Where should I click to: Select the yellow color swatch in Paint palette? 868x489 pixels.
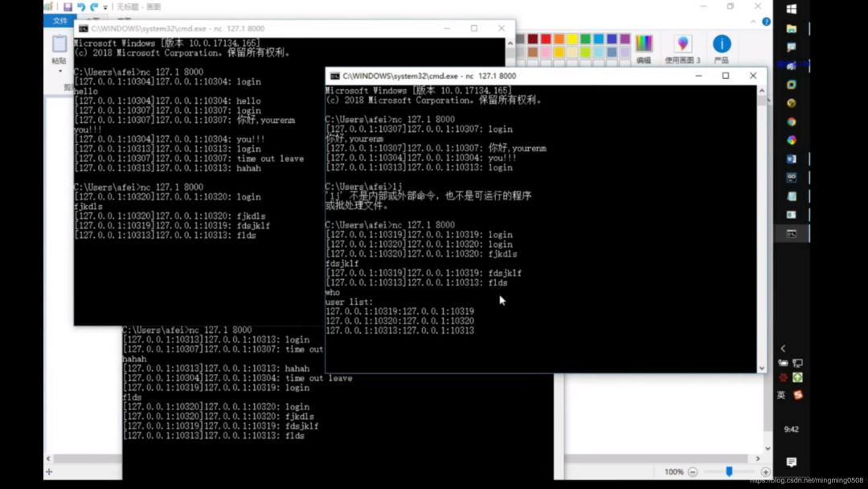572,39
